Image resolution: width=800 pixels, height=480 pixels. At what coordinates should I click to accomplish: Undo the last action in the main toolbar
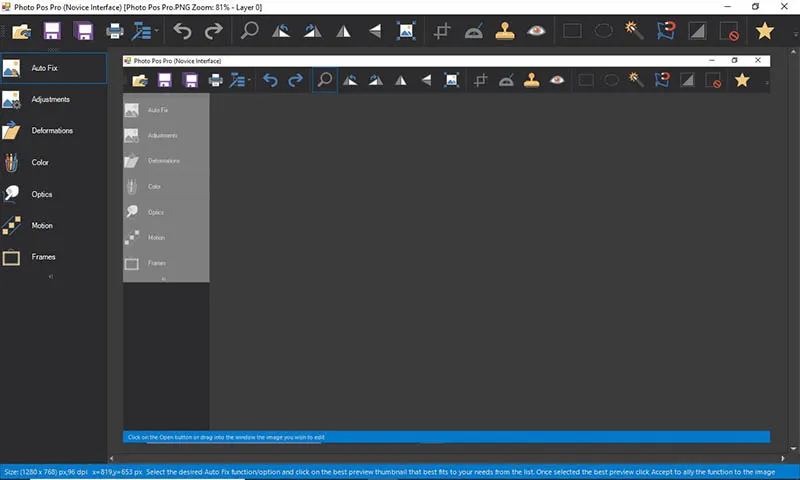point(182,31)
